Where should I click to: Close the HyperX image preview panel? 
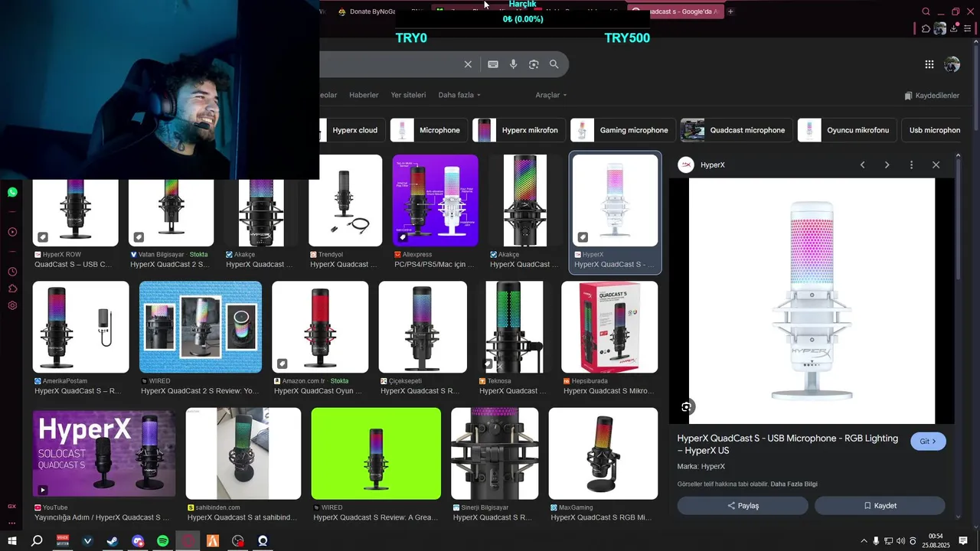936,165
